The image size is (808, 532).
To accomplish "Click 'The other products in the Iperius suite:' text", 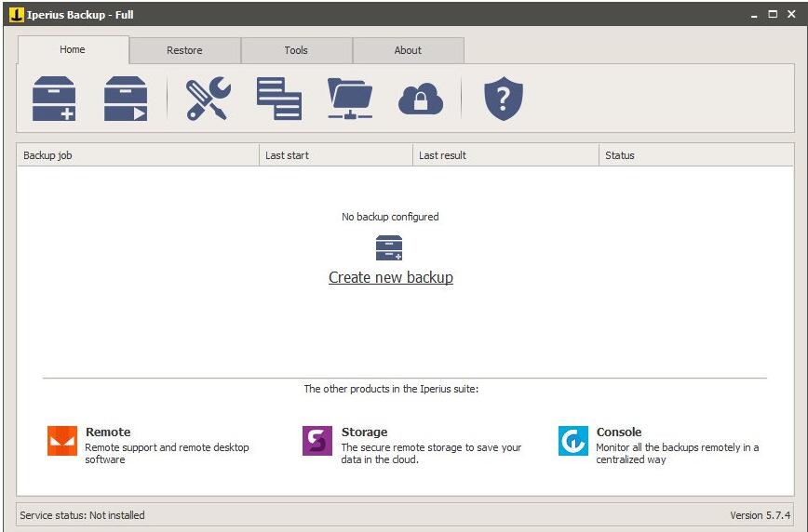I will click(391, 389).
